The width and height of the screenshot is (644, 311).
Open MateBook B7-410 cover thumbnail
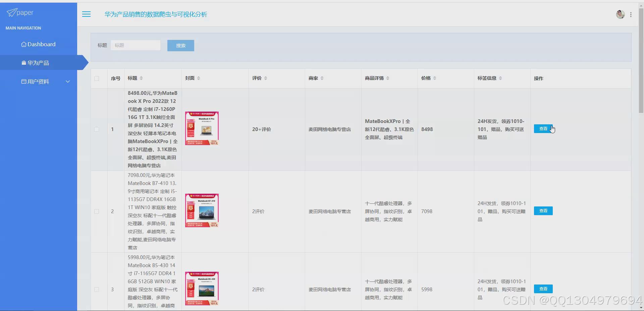click(x=202, y=210)
